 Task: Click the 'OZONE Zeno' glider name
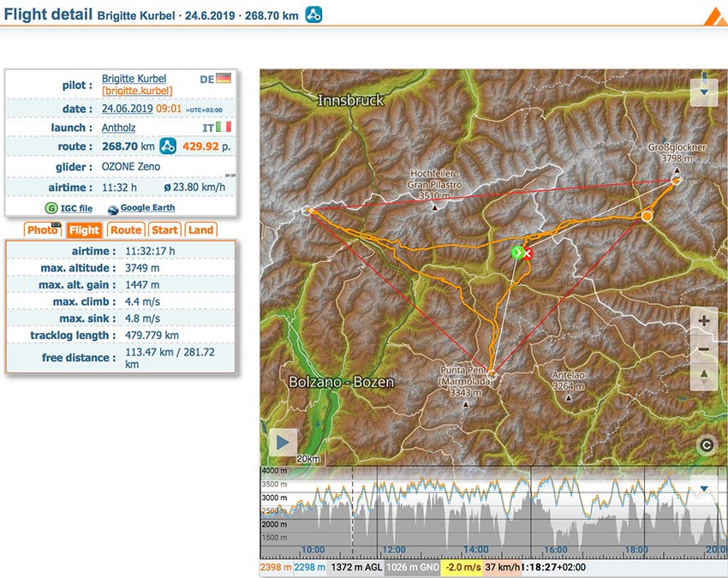[x=131, y=167]
